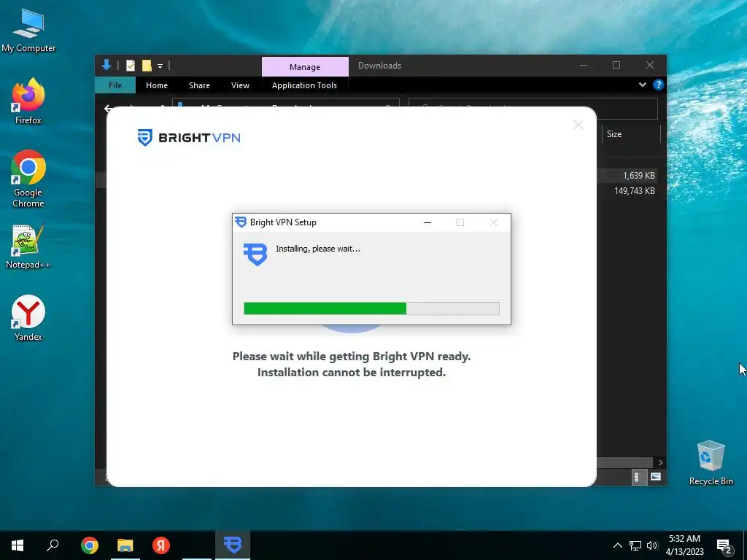Open Google Chrome desktop shortcut
The height and width of the screenshot is (560, 747).
(x=28, y=179)
